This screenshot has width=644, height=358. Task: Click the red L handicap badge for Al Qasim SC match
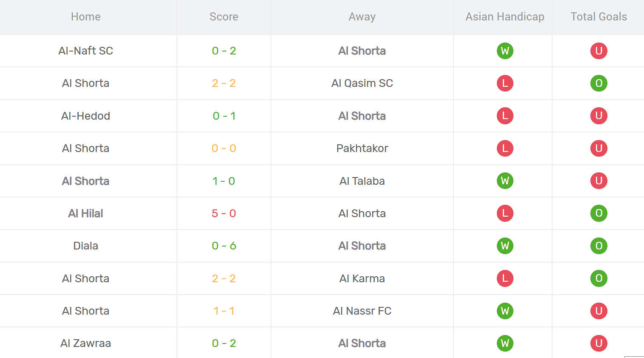pos(505,83)
